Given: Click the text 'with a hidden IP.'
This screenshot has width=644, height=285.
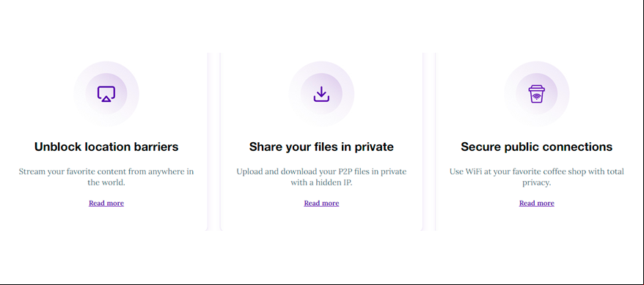Looking at the screenshot, I should (321, 182).
